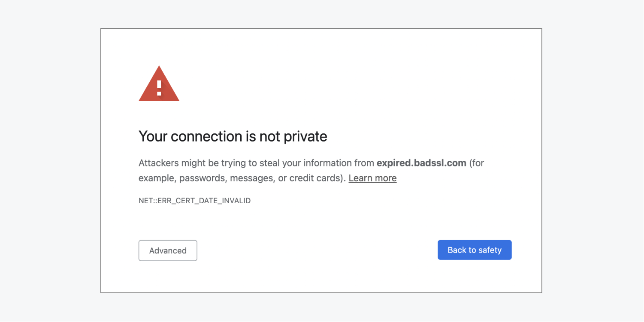Click the blue Back to safety button
This screenshot has height=322, width=644.
(x=475, y=250)
